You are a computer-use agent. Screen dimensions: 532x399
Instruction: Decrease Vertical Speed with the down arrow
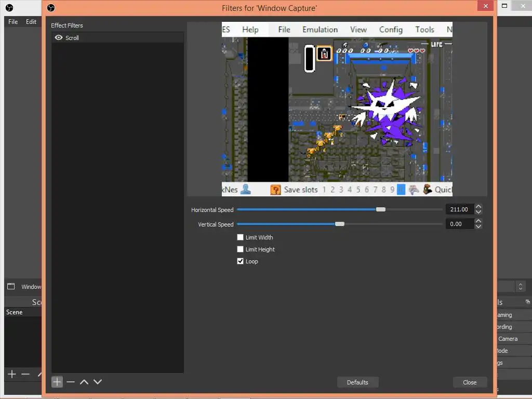(x=478, y=227)
